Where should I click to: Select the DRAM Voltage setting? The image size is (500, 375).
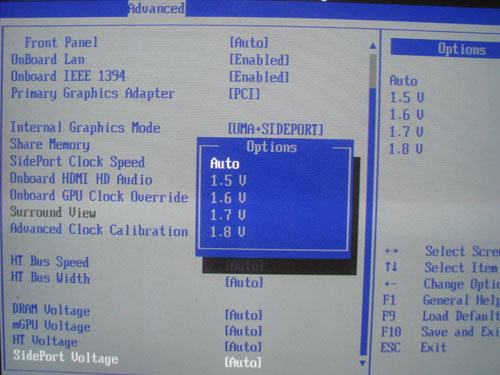(x=51, y=310)
